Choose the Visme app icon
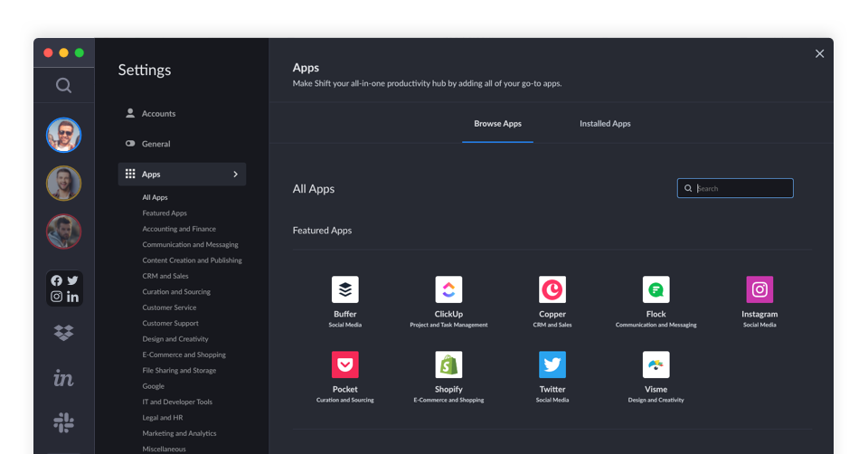Screen dimensions: 868x454 [656, 364]
